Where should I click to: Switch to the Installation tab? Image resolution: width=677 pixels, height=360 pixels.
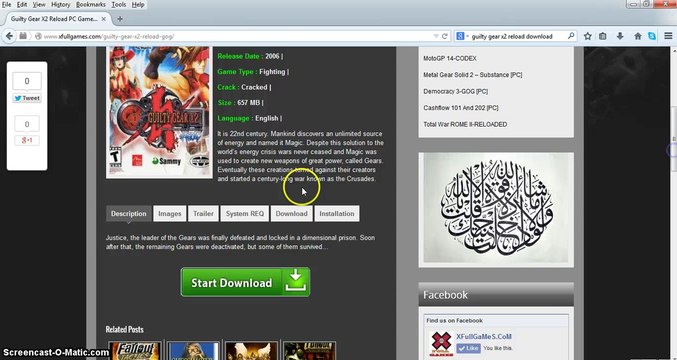(x=337, y=214)
